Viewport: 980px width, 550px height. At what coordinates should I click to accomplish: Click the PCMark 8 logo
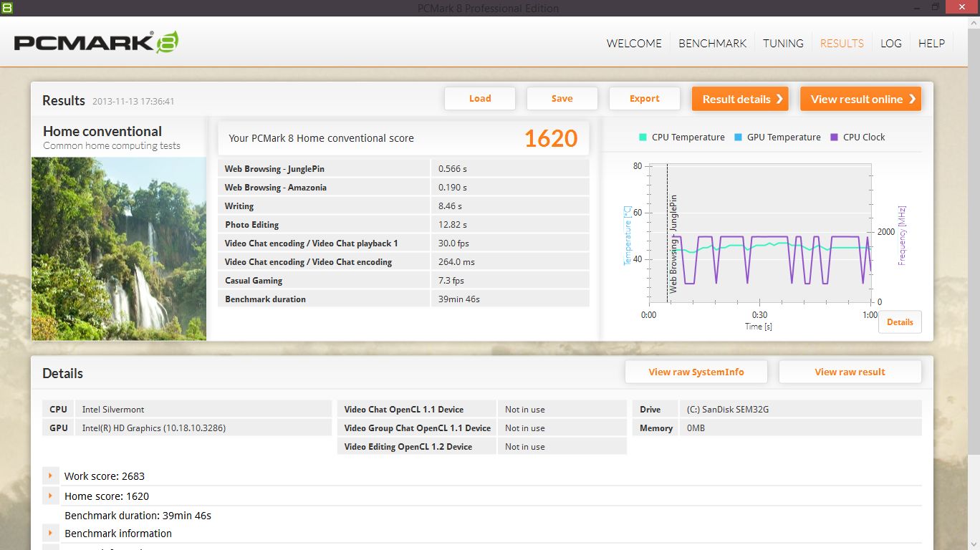(x=96, y=43)
